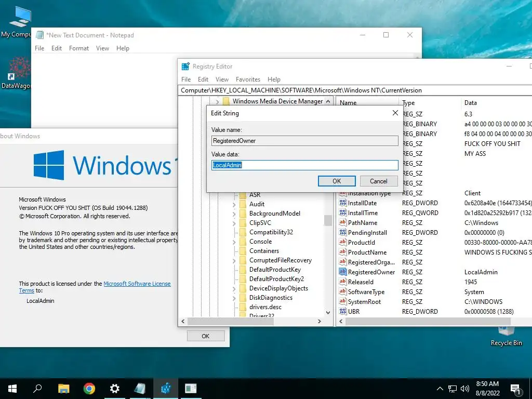The image size is (532, 399).
Task: Expand the Audit registry key
Action: 234,204
